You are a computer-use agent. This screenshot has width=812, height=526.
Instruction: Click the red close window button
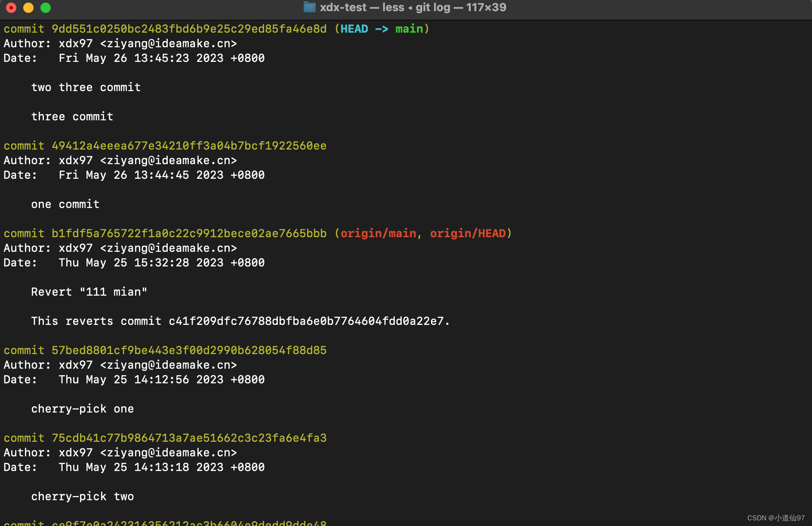(x=11, y=8)
